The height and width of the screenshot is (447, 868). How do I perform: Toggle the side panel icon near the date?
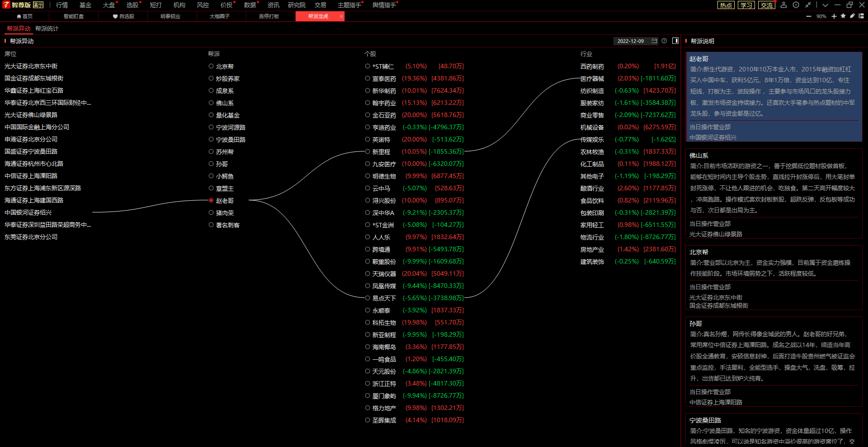click(675, 41)
